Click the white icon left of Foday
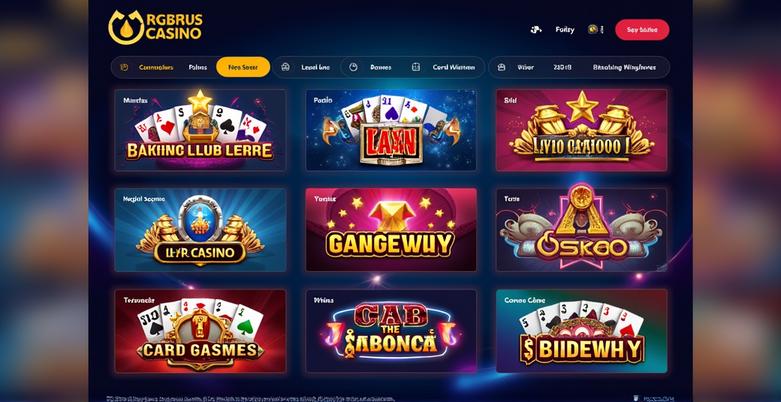Image resolution: width=781 pixels, height=402 pixels. click(535, 30)
